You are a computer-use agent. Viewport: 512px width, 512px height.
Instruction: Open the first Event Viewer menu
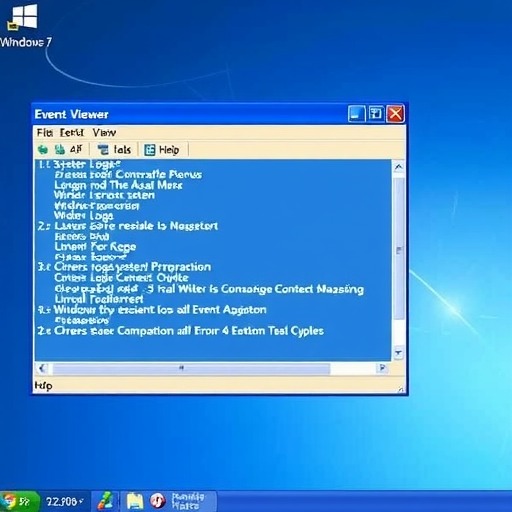coord(45,133)
